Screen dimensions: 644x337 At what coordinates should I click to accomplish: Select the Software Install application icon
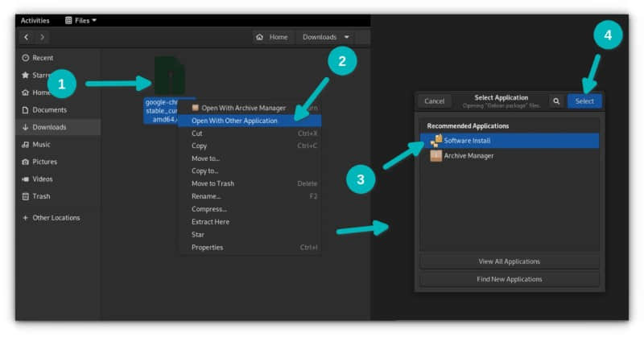point(436,141)
